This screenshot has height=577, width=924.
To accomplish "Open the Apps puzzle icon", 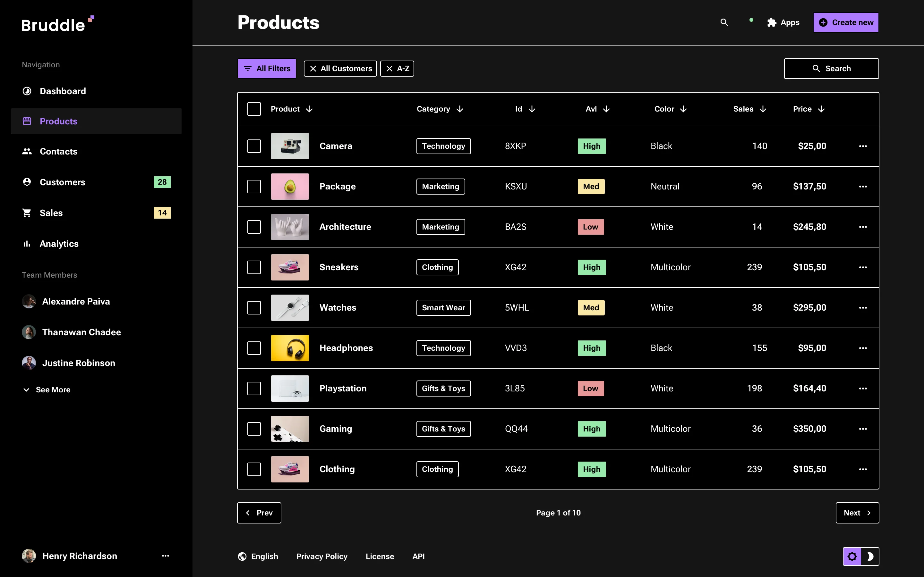I will (771, 22).
